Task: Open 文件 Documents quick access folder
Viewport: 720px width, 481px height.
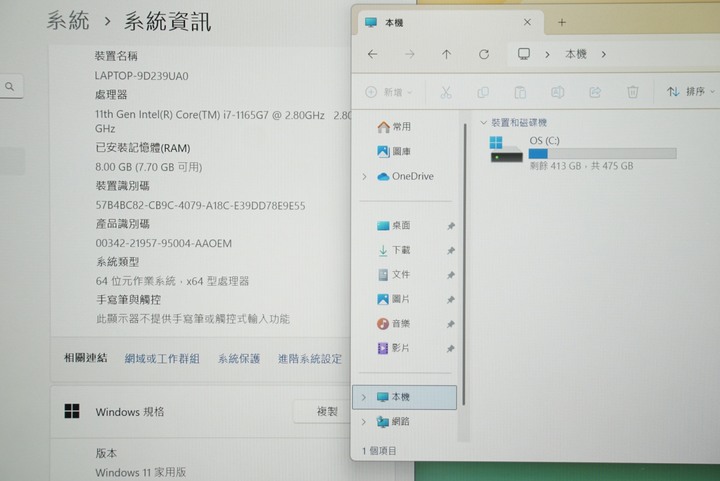Action: click(x=394, y=274)
